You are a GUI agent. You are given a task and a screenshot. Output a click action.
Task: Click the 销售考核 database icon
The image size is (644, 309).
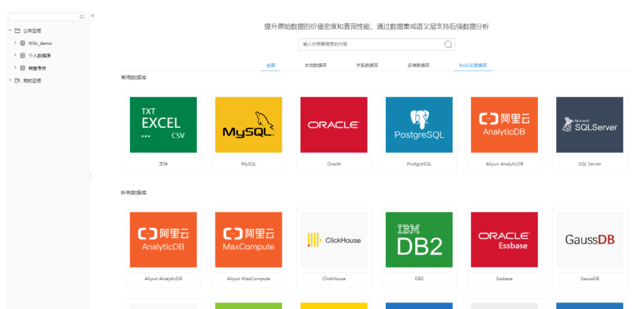(22, 68)
